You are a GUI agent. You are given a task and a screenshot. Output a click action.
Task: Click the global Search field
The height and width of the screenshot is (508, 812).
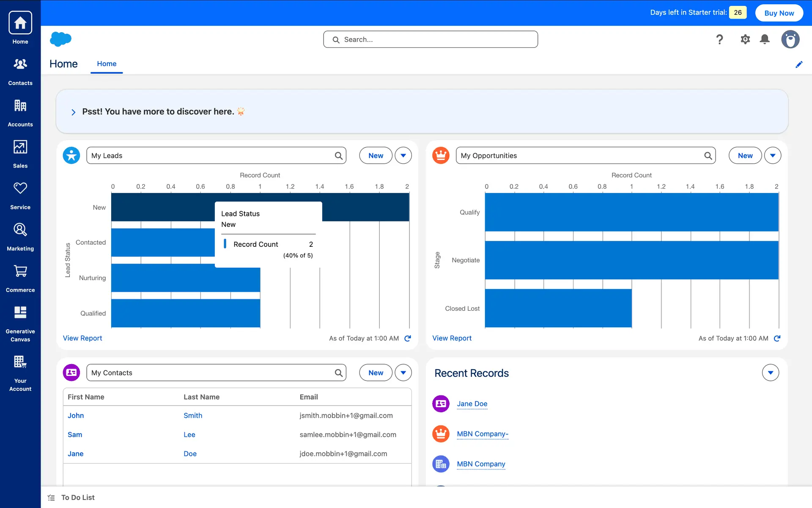pyautogui.click(x=431, y=39)
